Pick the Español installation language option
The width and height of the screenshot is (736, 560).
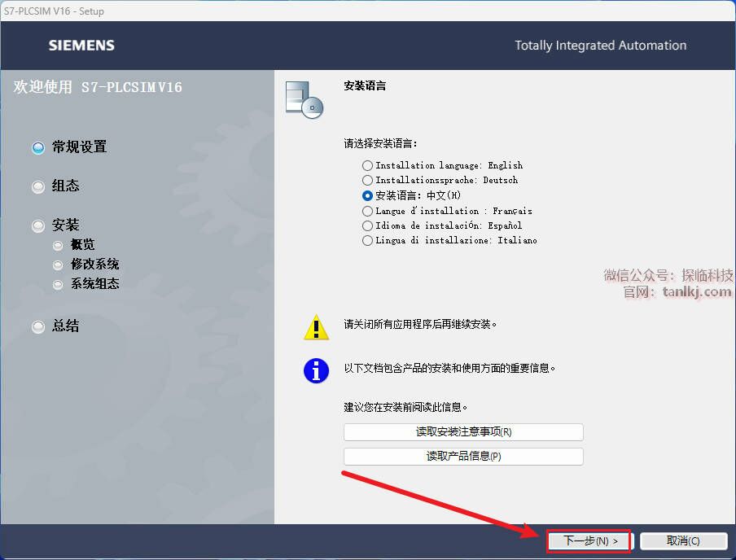click(367, 225)
